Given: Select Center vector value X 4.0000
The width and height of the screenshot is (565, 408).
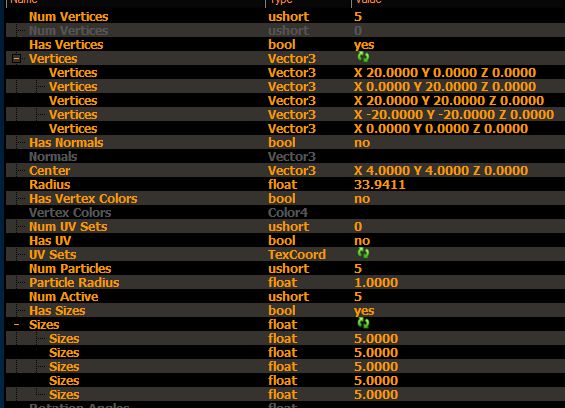Looking at the screenshot, I should tap(441, 171).
